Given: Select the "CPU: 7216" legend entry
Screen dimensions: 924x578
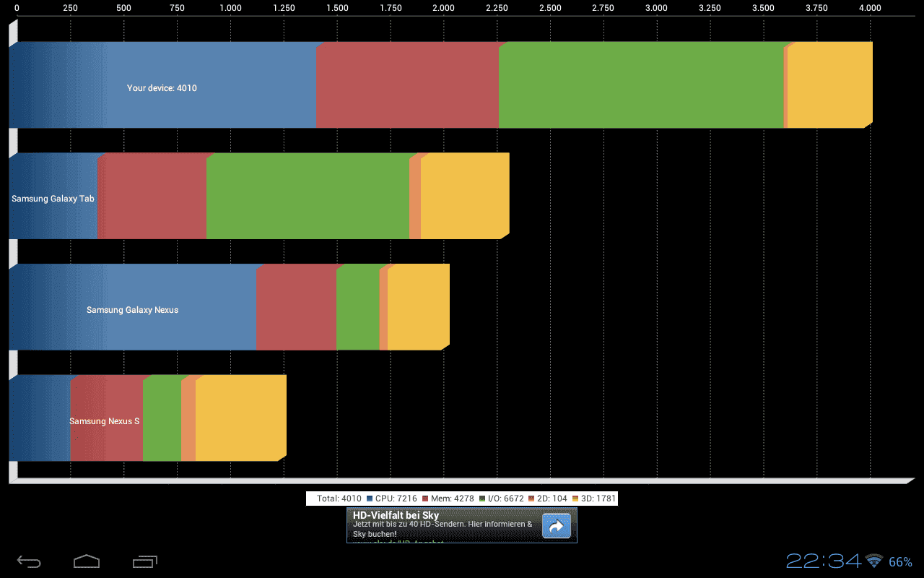Looking at the screenshot, I should click(392, 499).
